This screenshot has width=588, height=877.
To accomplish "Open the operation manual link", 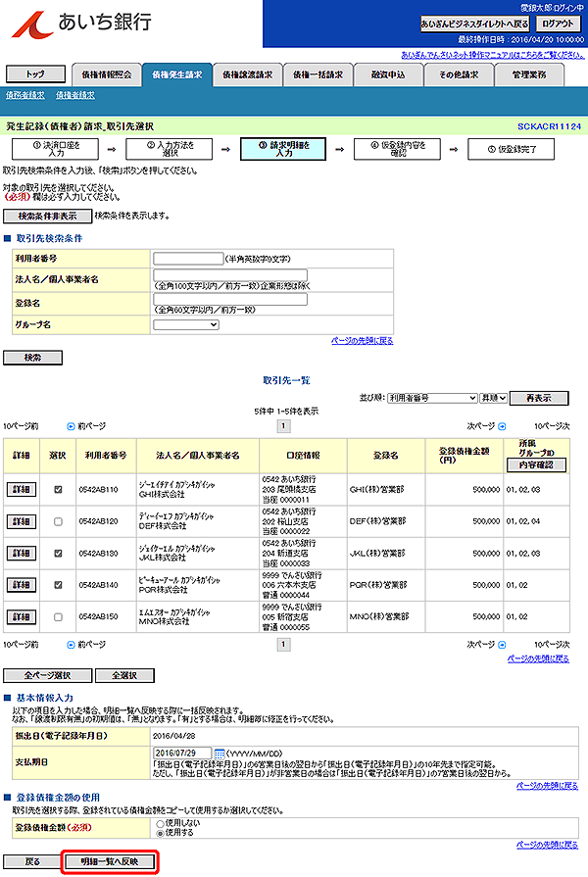I will coord(493,55).
